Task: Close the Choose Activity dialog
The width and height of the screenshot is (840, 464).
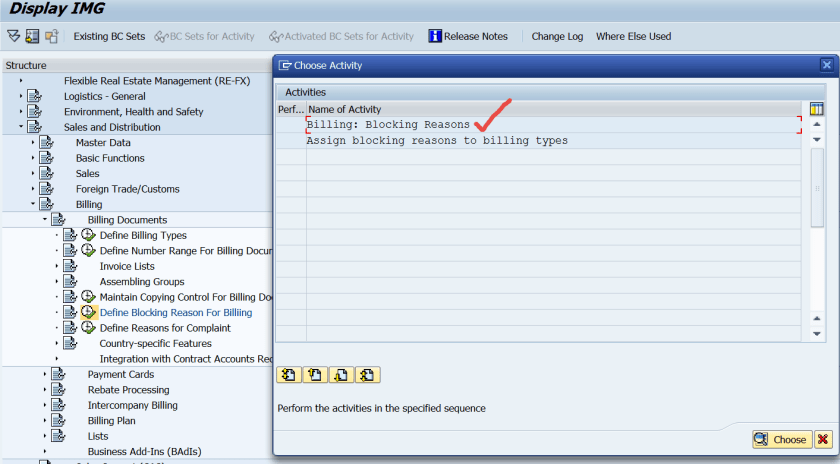Action: 827,65
